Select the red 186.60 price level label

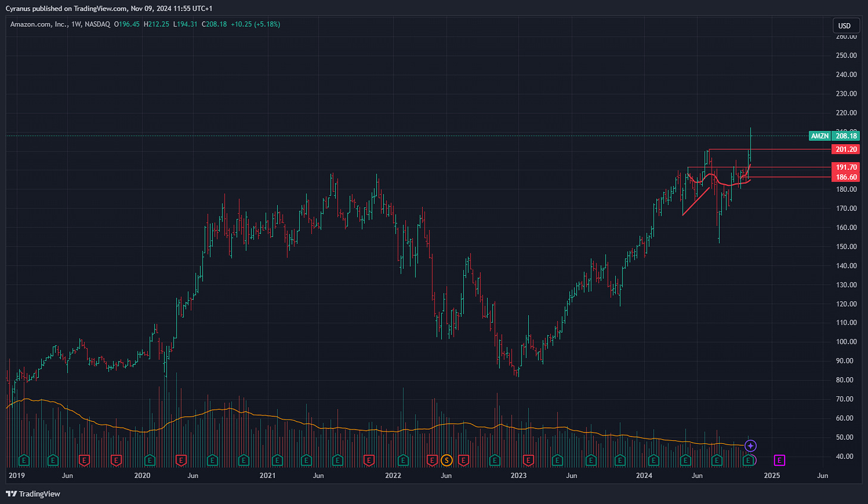[x=846, y=177]
